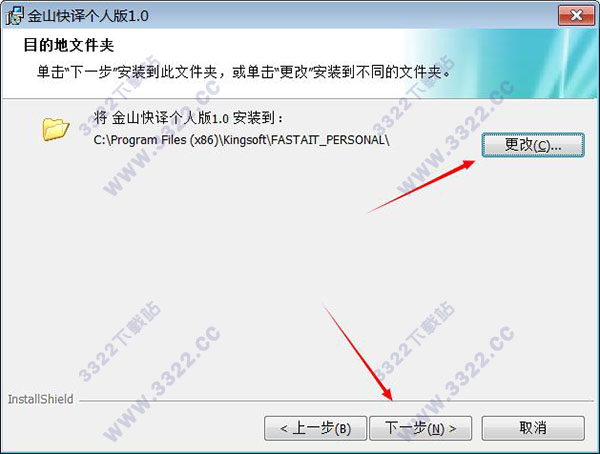The width and height of the screenshot is (600, 454).
Task: Cancel installation with the 取消 button
Action: [x=533, y=428]
